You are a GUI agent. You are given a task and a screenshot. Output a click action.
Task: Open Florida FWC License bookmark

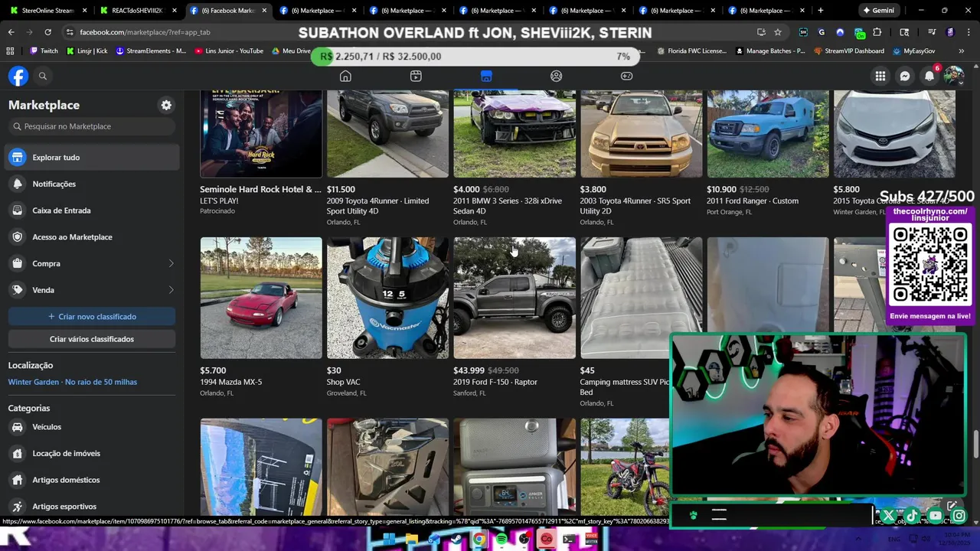[x=692, y=51]
